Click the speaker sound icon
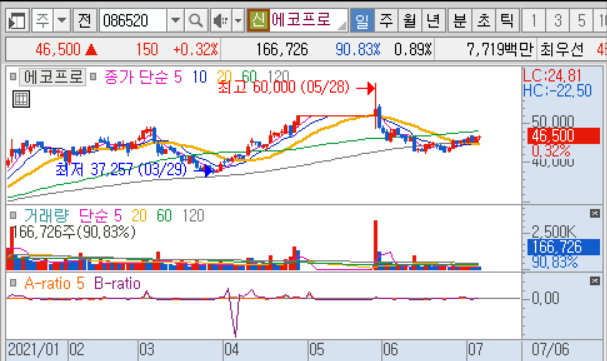Viewport: 607px width, 361px height. click(221, 20)
